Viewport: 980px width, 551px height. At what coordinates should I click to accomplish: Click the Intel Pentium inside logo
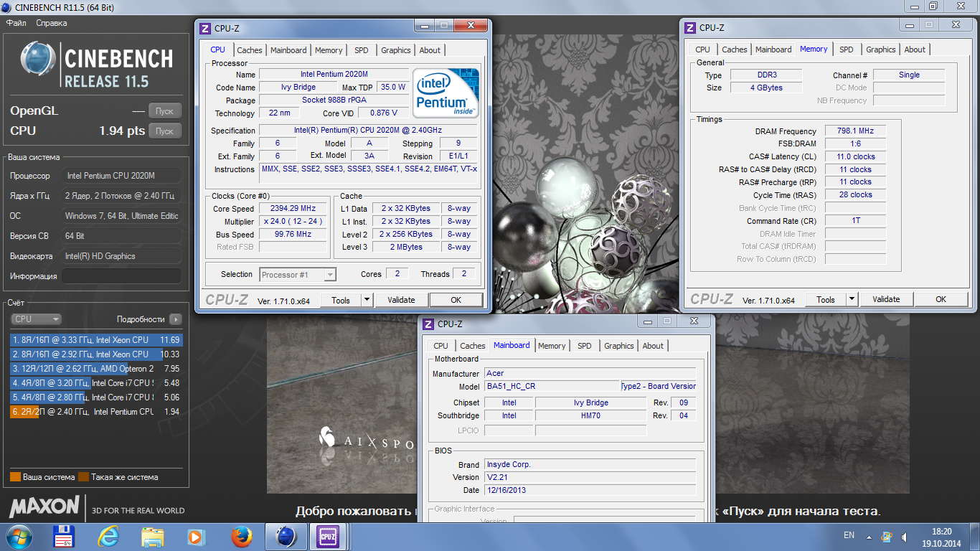(x=446, y=93)
